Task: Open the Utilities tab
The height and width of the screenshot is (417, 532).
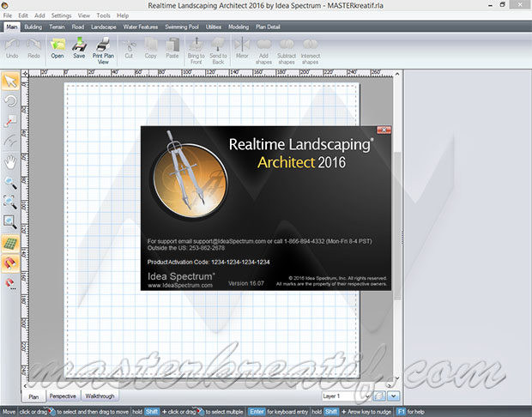Action: (214, 27)
